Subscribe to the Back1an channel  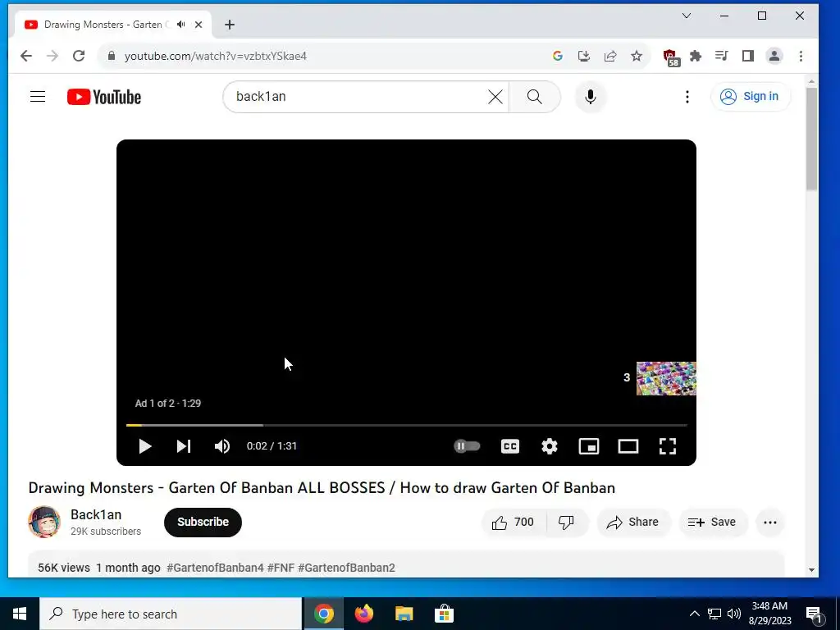203,522
